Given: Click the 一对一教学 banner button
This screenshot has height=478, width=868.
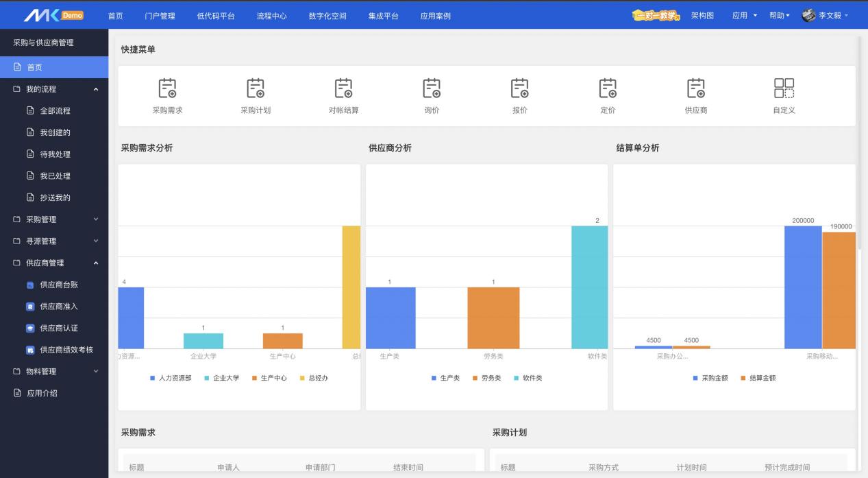Looking at the screenshot, I should [656, 16].
